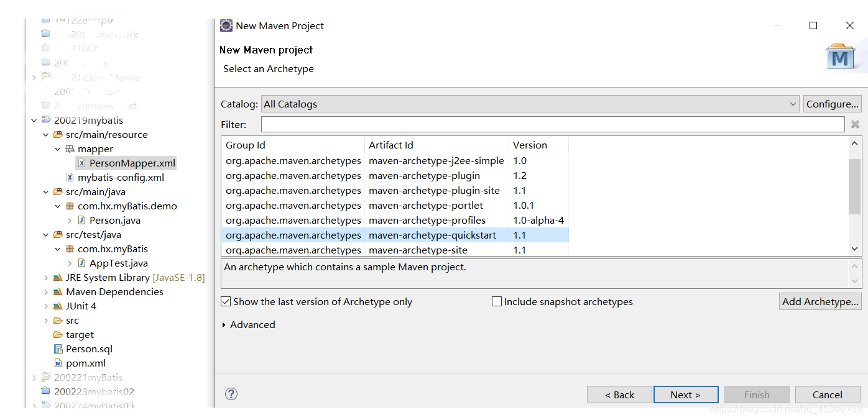Screen dimensions: 868x420
Task: Maximize the New Maven Project dialog
Action: coord(813,25)
